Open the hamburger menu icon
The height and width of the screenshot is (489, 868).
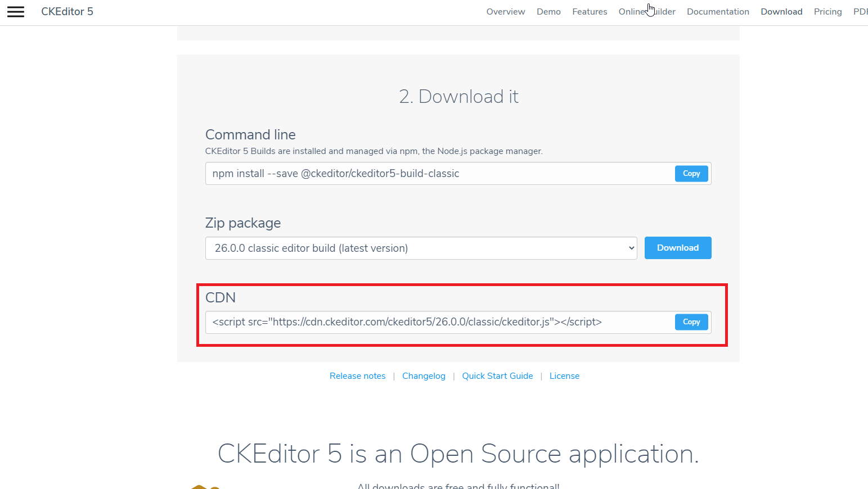pyautogui.click(x=16, y=12)
